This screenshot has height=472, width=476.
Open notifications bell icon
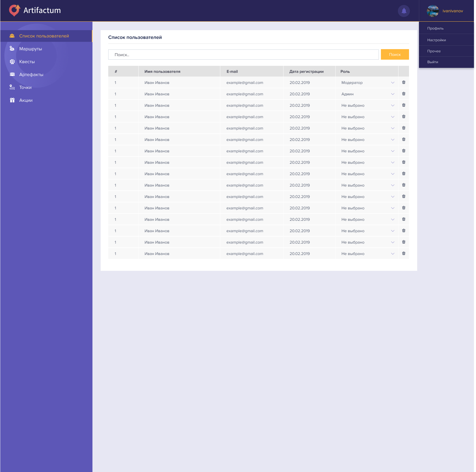click(404, 11)
